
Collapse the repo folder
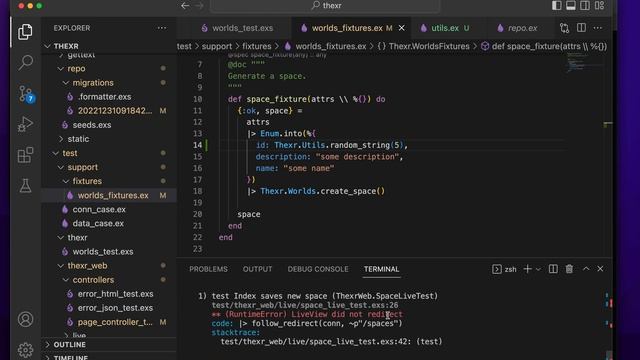click(76, 69)
